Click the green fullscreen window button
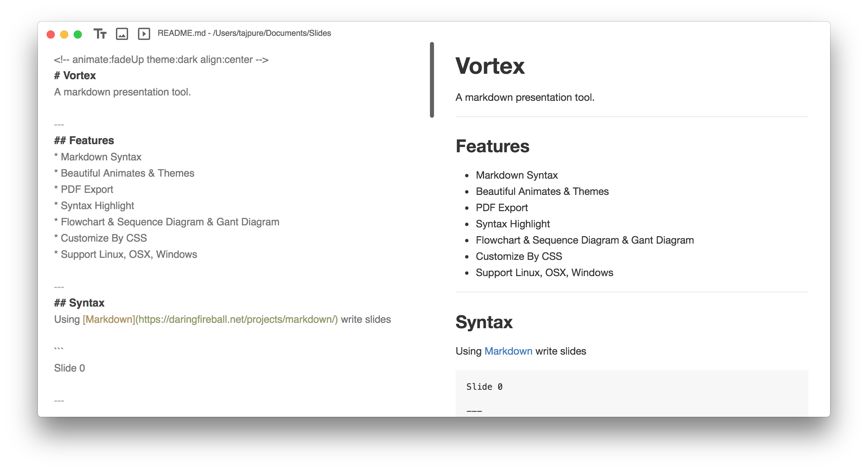This screenshot has height=471, width=868. (78, 34)
